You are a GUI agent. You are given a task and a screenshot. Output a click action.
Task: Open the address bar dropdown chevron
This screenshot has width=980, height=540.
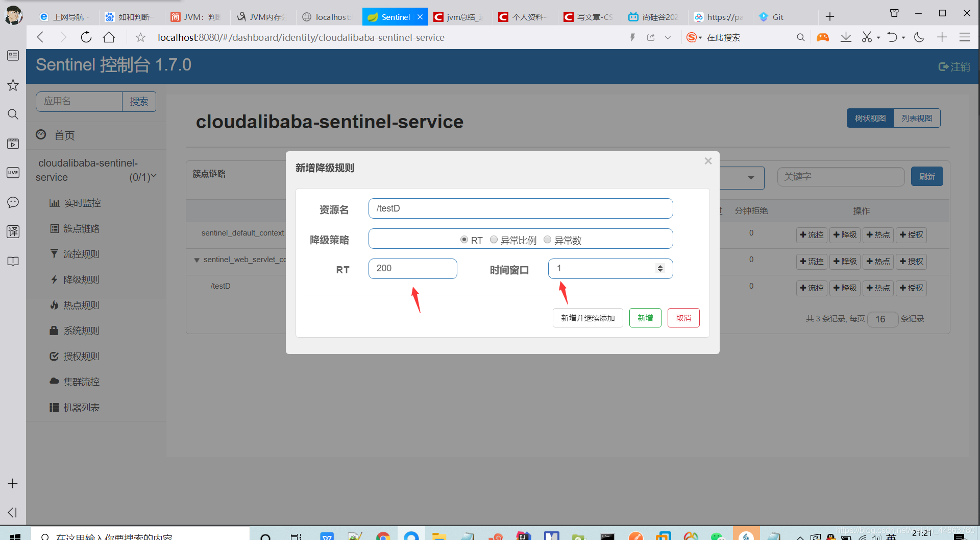point(668,37)
